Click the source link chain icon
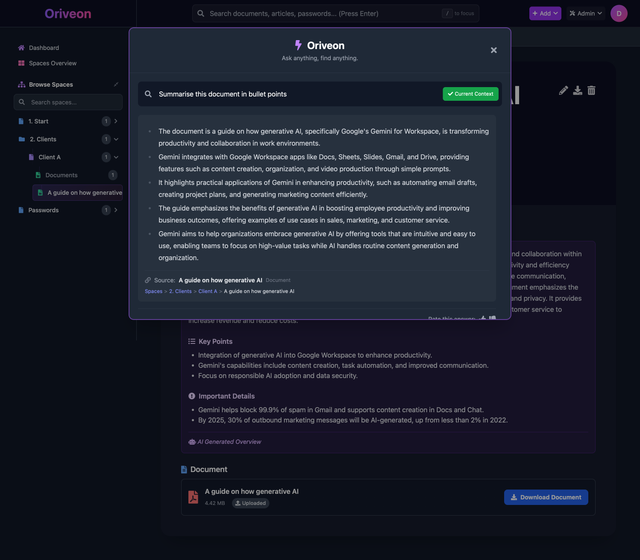Viewport: 640px width, 560px height. point(148,280)
